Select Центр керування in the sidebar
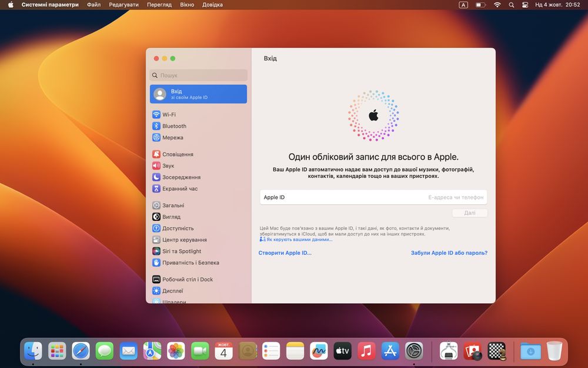This screenshot has width=588, height=368. (198, 240)
